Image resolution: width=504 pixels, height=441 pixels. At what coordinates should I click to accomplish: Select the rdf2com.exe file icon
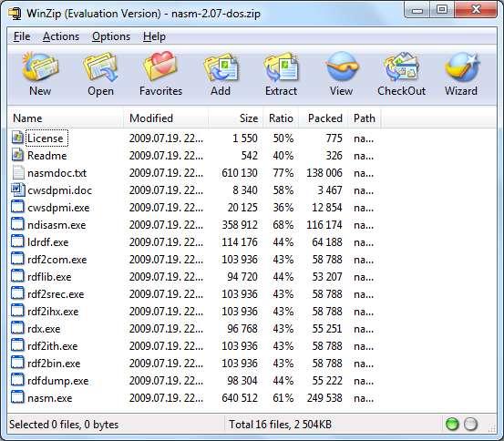tap(17, 259)
